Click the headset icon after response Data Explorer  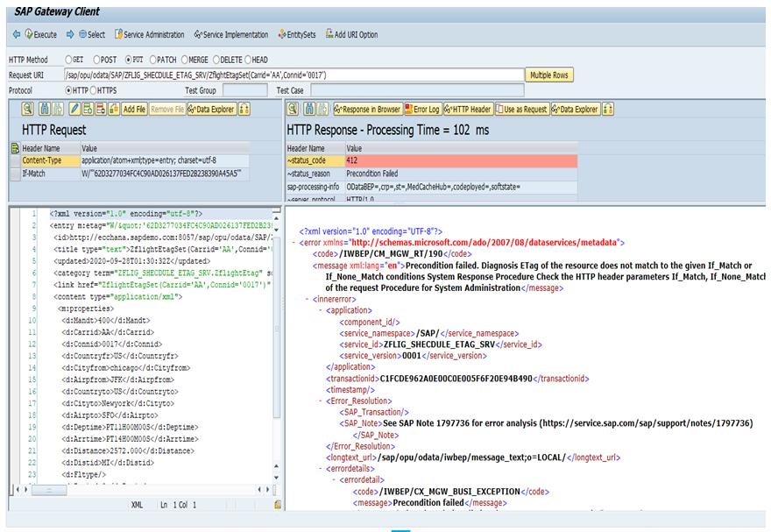point(608,110)
